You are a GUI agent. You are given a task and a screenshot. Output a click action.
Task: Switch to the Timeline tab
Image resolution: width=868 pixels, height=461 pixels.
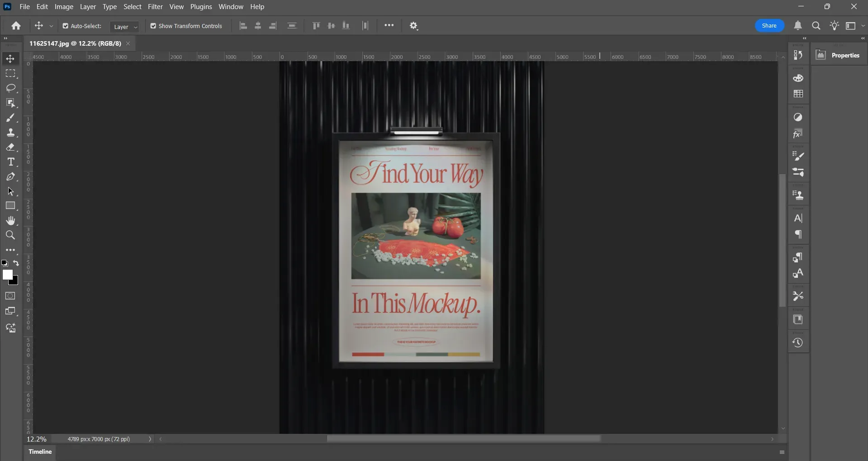pos(40,451)
